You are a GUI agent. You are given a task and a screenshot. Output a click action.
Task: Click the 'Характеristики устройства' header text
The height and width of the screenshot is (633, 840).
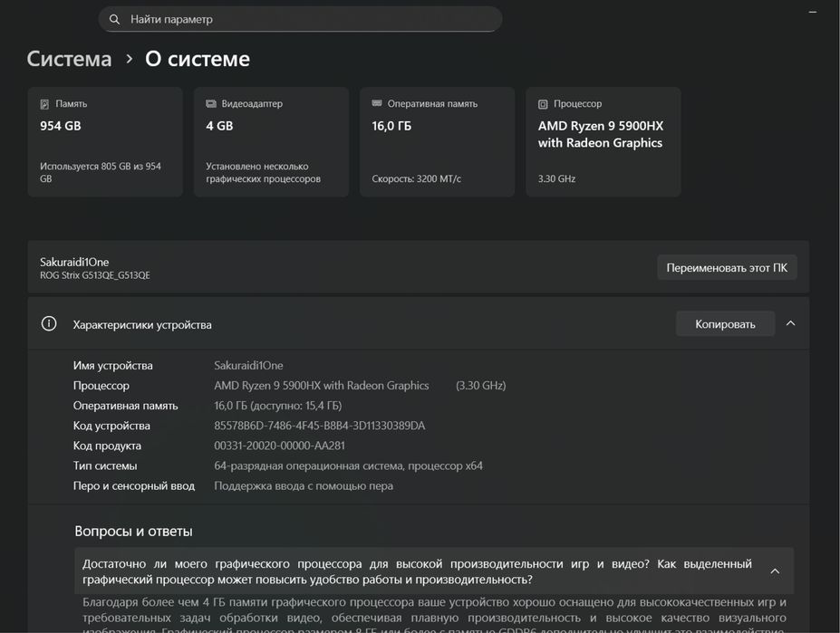[142, 324]
